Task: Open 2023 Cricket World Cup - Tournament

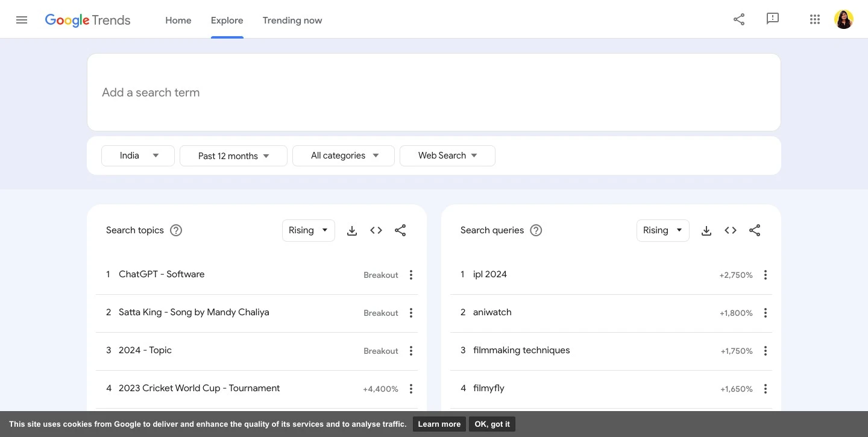Action: pos(200,388)
